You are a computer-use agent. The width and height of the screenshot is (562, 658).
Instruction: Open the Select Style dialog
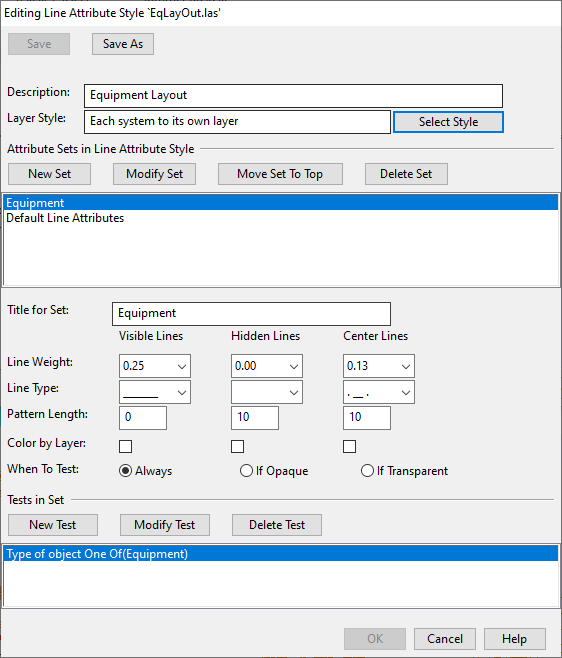448,122
